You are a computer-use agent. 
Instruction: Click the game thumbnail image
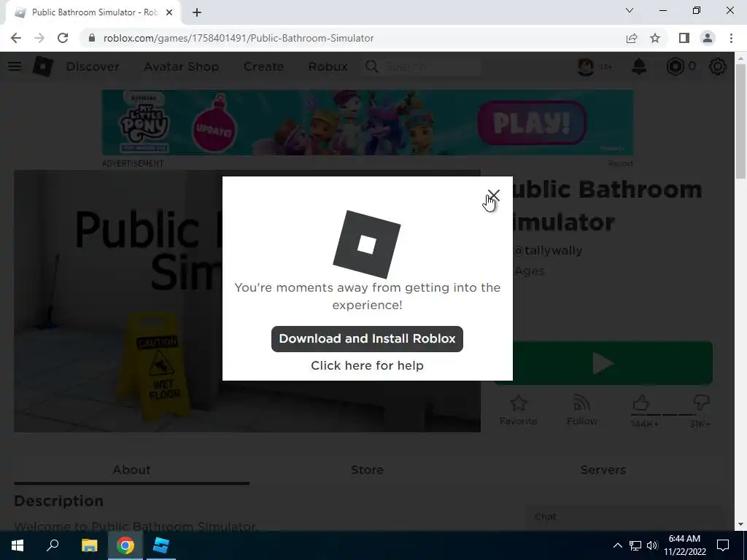tap(247, 301)
